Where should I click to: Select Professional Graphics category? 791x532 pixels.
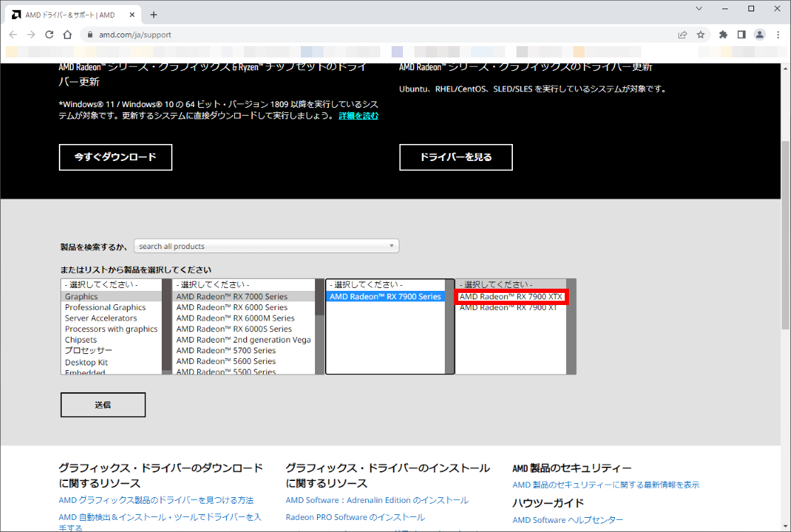coord(111,308)
